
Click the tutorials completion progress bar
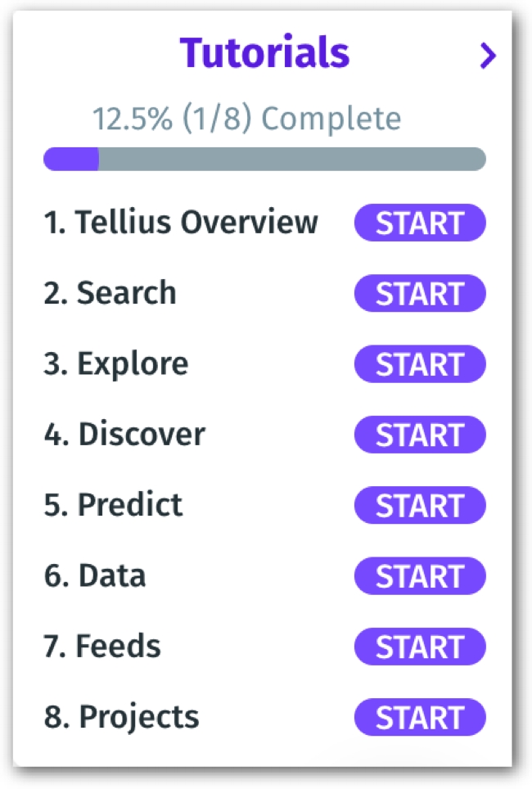(x=264, y=159)
